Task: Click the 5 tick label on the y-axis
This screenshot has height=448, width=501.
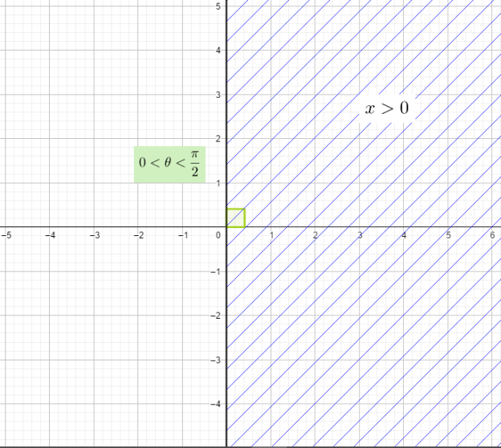Action: coord(218,6)
